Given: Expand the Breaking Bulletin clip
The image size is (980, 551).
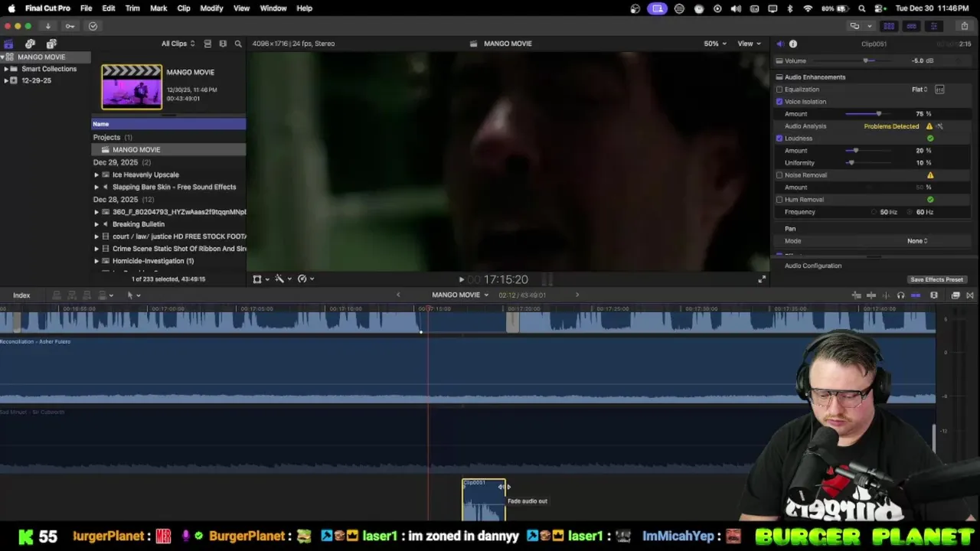Looking at the screenshot, I should tap(96, 224).
